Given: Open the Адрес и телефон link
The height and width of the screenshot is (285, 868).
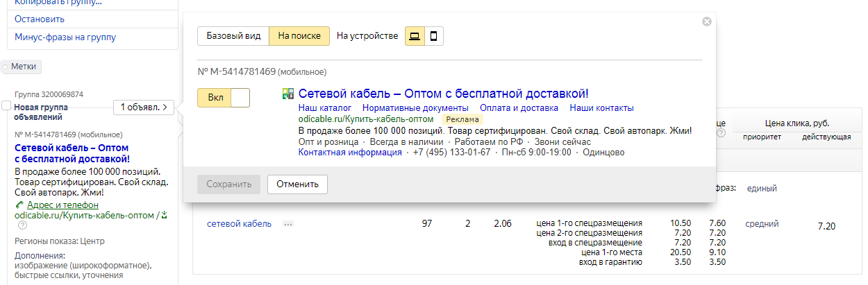Looking at the screenshot, I should coord(62,205).
